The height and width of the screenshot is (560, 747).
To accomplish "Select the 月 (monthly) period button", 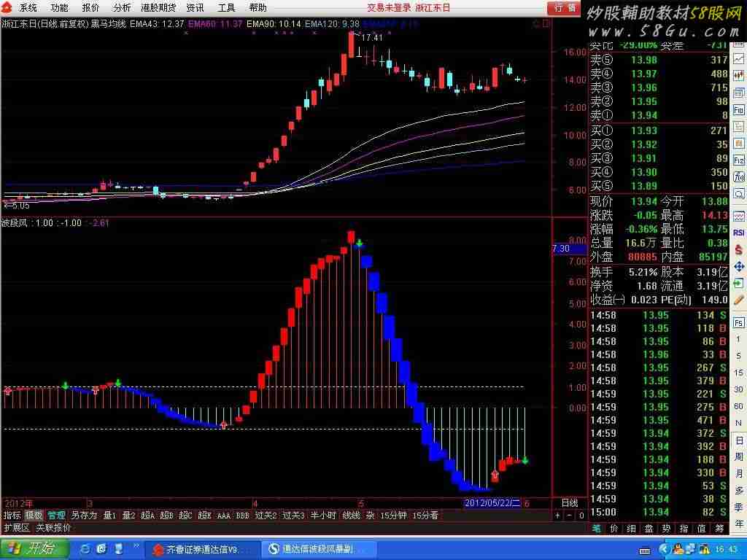I will (x=739, y=473).
